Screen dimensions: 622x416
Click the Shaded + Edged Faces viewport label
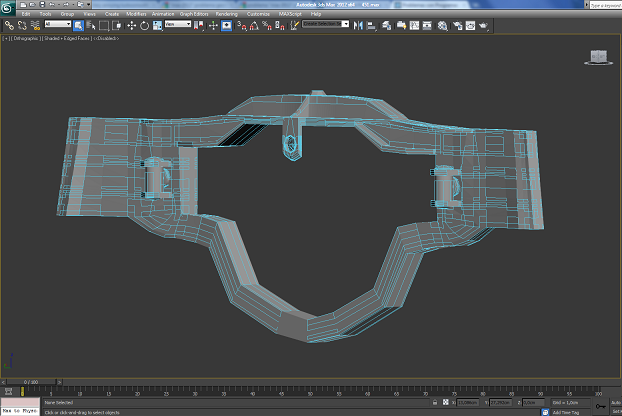tap(67, 38)
